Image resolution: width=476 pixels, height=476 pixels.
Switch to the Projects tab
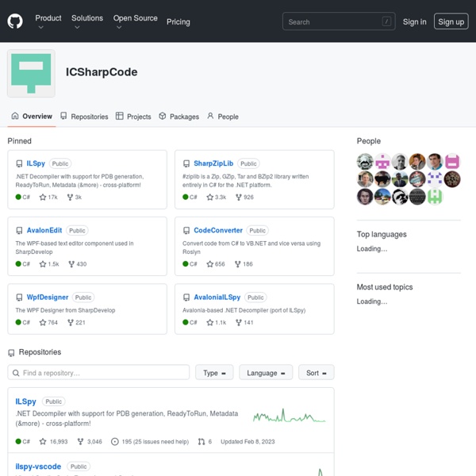point(133,117)
